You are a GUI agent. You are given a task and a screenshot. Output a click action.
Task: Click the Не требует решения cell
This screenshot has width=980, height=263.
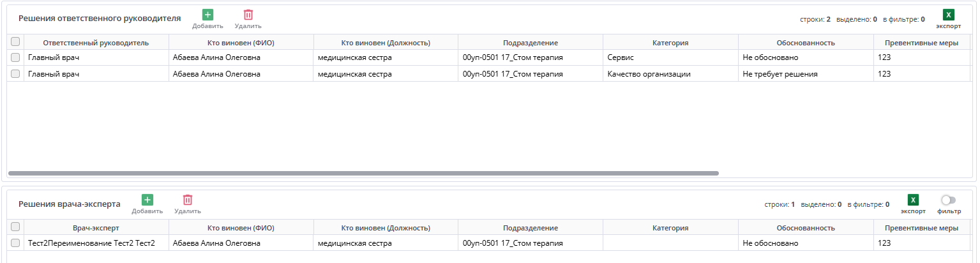(780, 74)
